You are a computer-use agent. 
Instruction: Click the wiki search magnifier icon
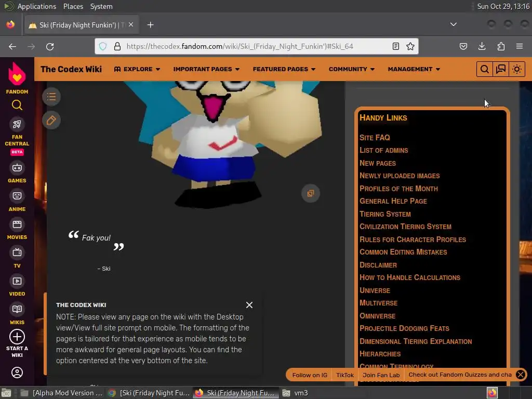485,69
